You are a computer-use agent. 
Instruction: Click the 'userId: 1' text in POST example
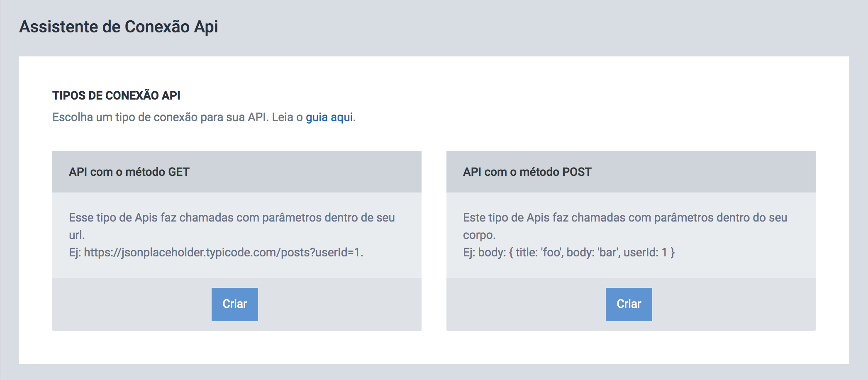(645, 252)
